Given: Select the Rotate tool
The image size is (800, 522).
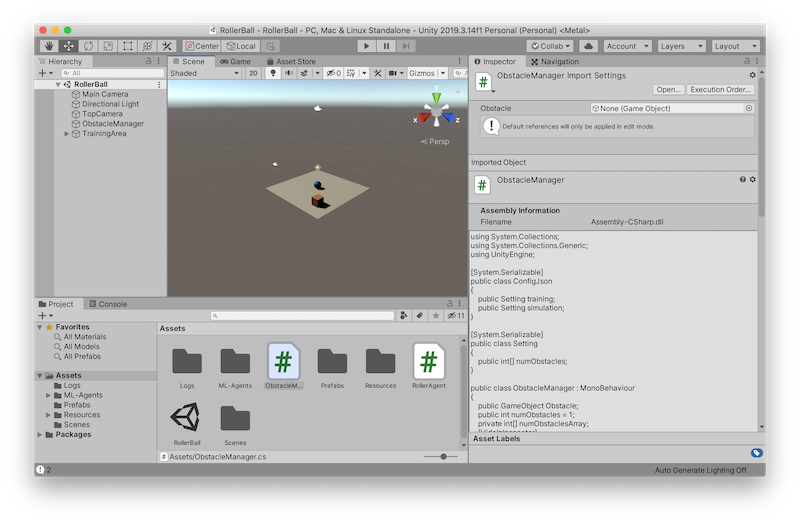Looking at the screenshot, I should (x=88, y=46).
